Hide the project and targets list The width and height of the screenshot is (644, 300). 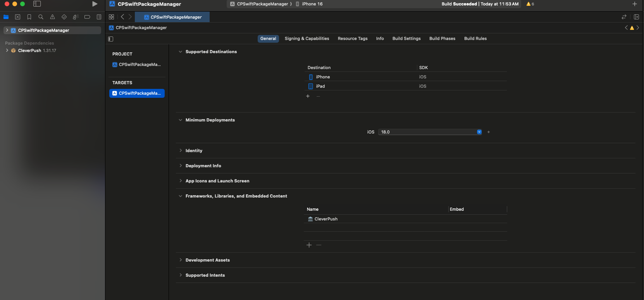tap(111, 39)
